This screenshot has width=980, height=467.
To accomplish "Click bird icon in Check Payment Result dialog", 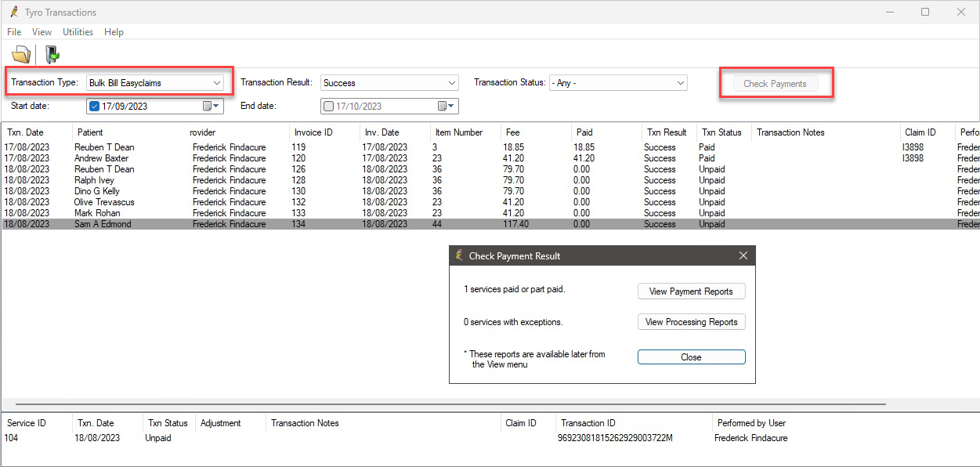I will (459, 255).
